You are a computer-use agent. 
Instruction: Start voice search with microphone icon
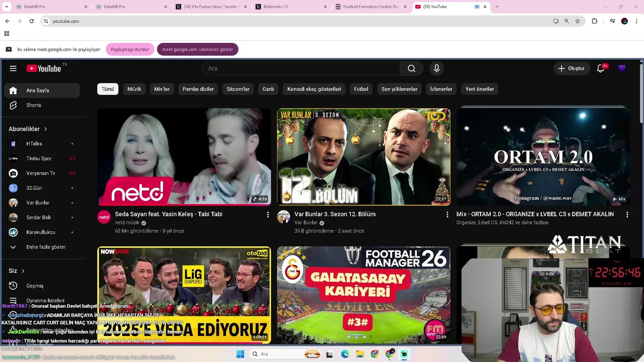tap(437, 68)
